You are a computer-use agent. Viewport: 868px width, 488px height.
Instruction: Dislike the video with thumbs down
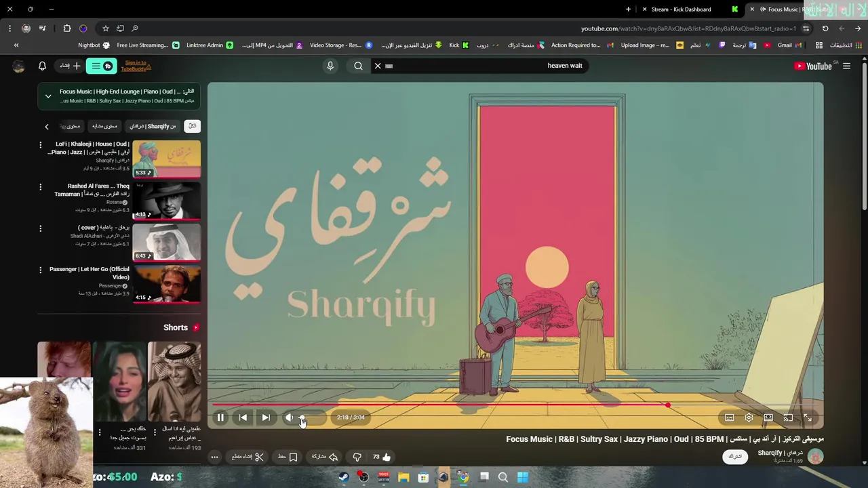click(357, 457)
